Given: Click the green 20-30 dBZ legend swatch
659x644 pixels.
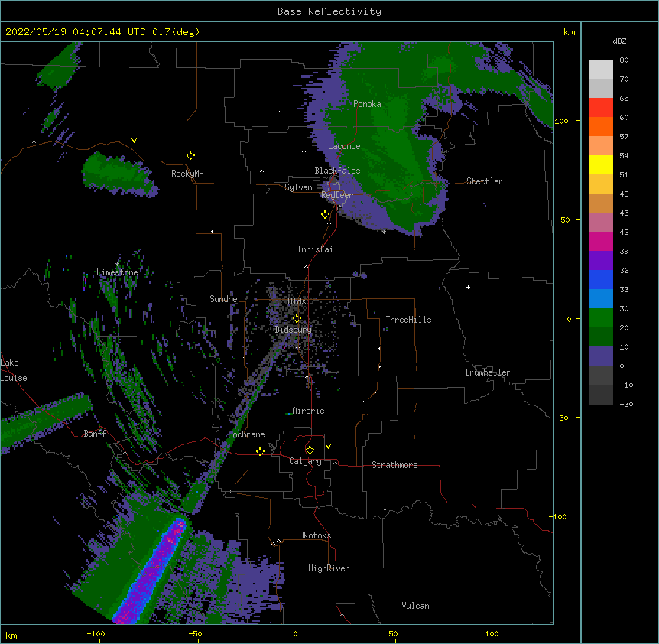Looking at the screenshot, I should 601,318.
